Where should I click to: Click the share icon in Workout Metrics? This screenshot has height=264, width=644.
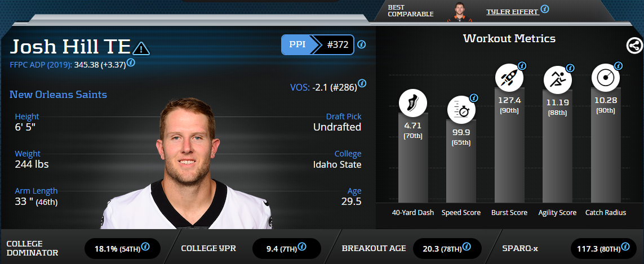tap(633, 46)
